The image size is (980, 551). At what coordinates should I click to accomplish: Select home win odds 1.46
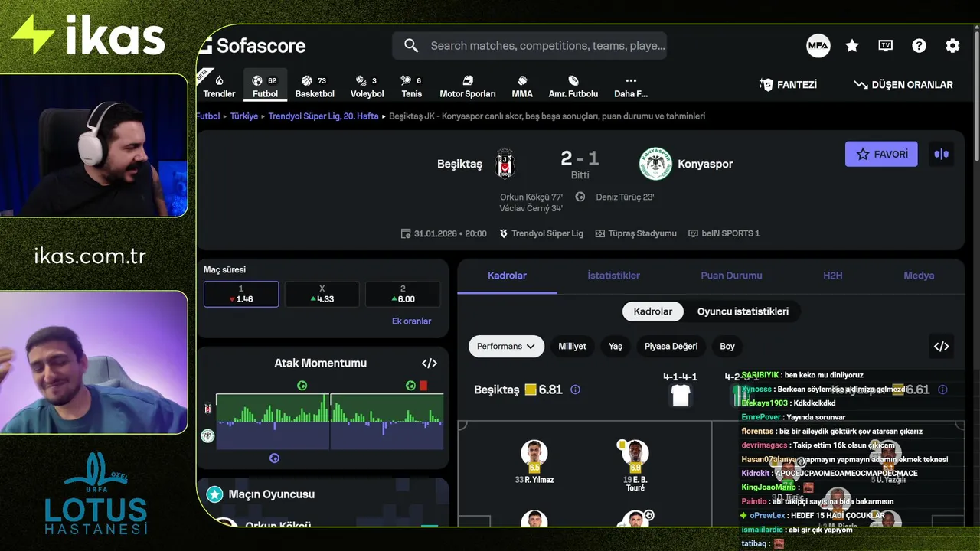(x=241, y=295)
